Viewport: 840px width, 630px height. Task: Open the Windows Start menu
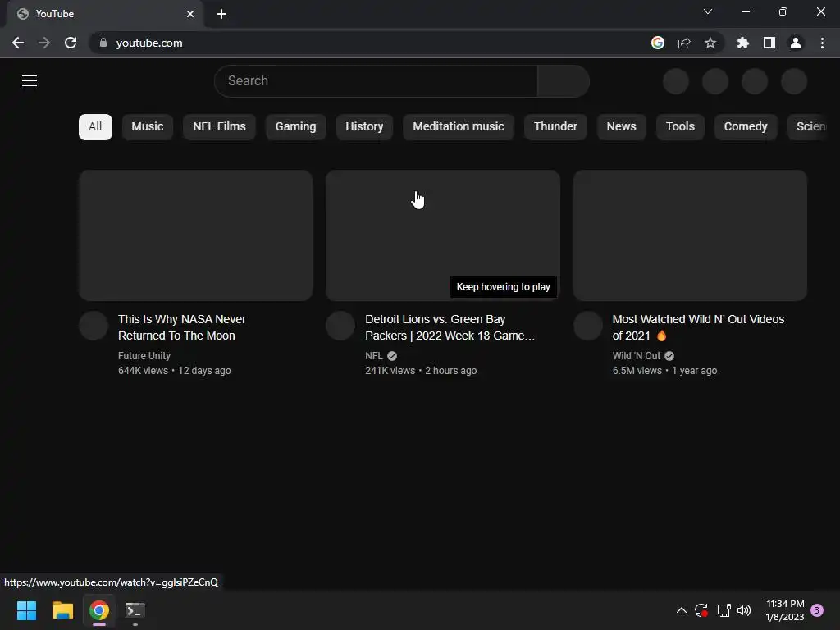(26, 610)
